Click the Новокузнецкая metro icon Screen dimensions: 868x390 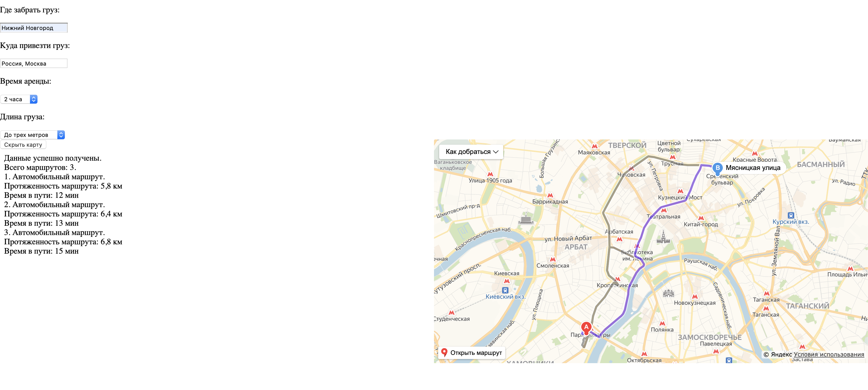(695, 297)
